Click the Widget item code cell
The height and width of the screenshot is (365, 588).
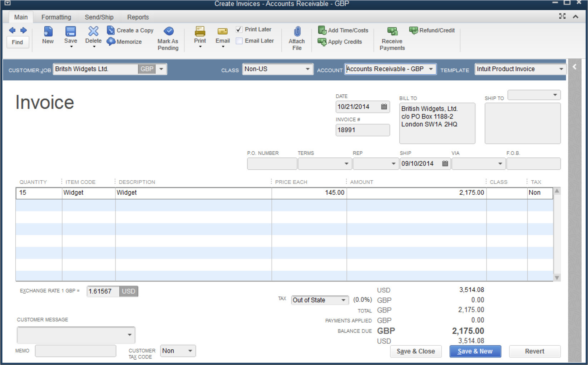(x=89, y=193)
